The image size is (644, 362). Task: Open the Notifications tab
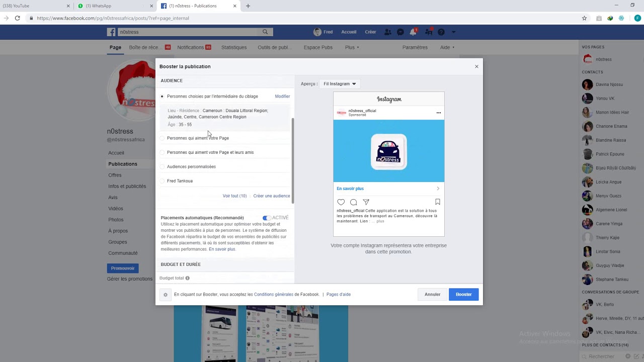194,47
